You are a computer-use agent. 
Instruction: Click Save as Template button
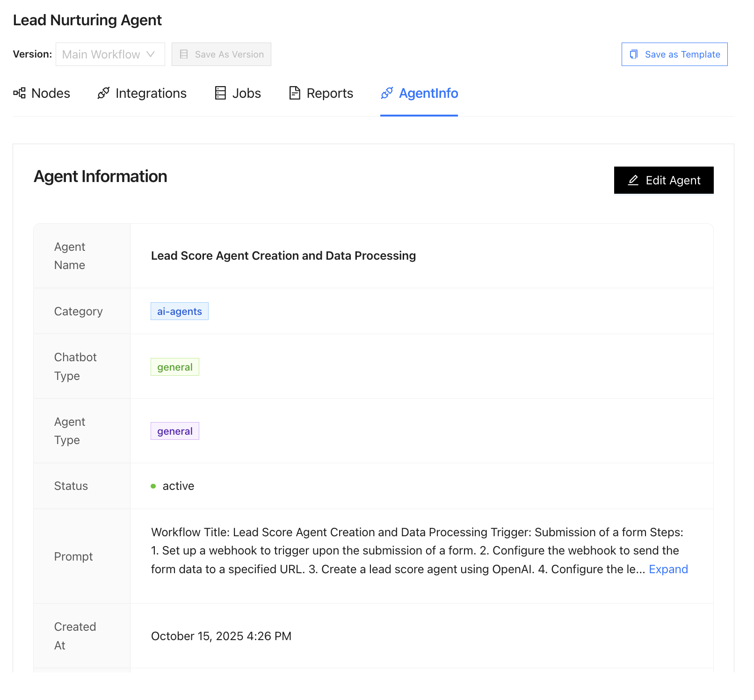674,54
